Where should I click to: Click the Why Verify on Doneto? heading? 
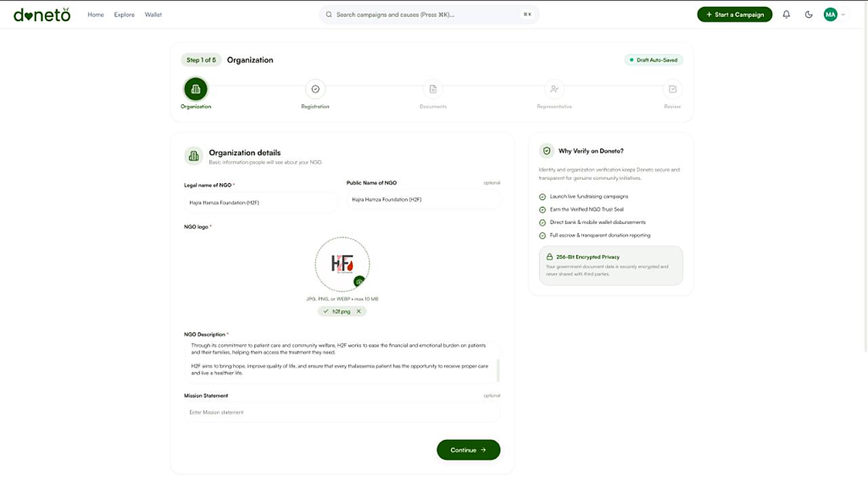pyautogui.click(x=591, y=151)
